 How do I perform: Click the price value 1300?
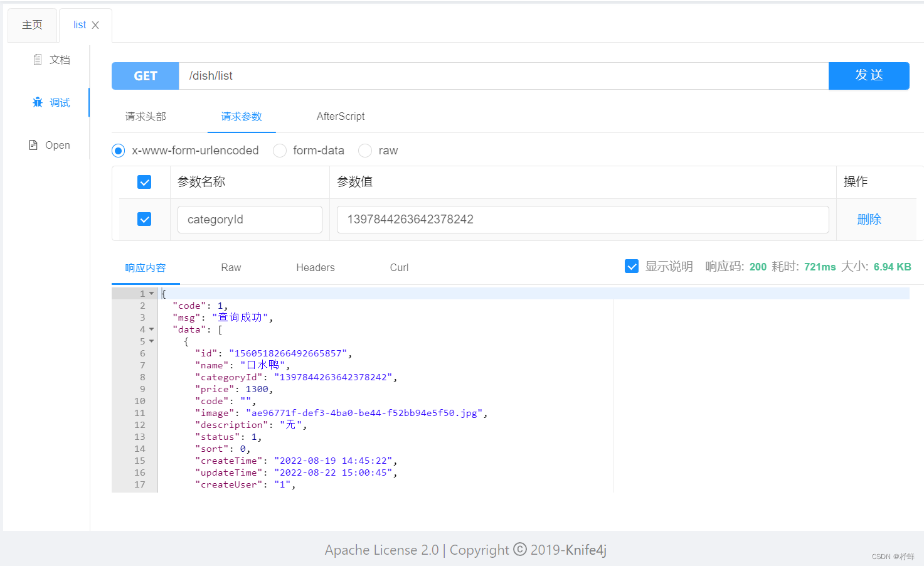(x=257, y=389)
